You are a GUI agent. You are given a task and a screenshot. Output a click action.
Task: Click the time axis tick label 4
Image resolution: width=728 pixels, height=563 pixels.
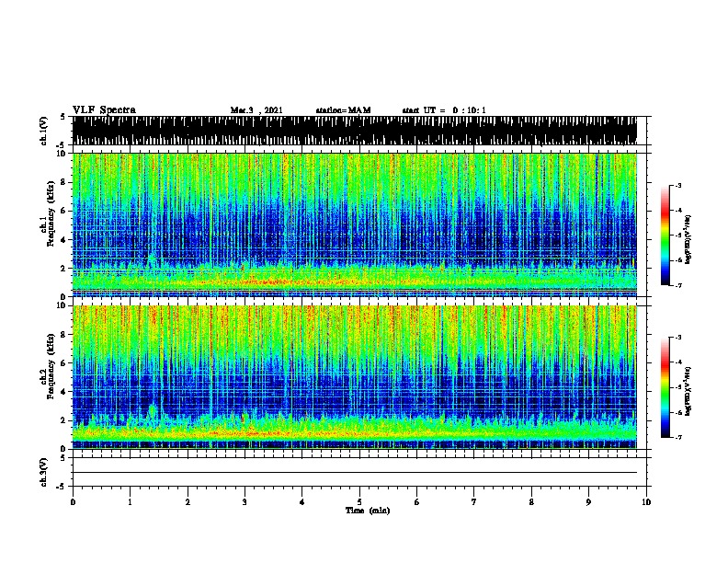(x=302, y=502)
